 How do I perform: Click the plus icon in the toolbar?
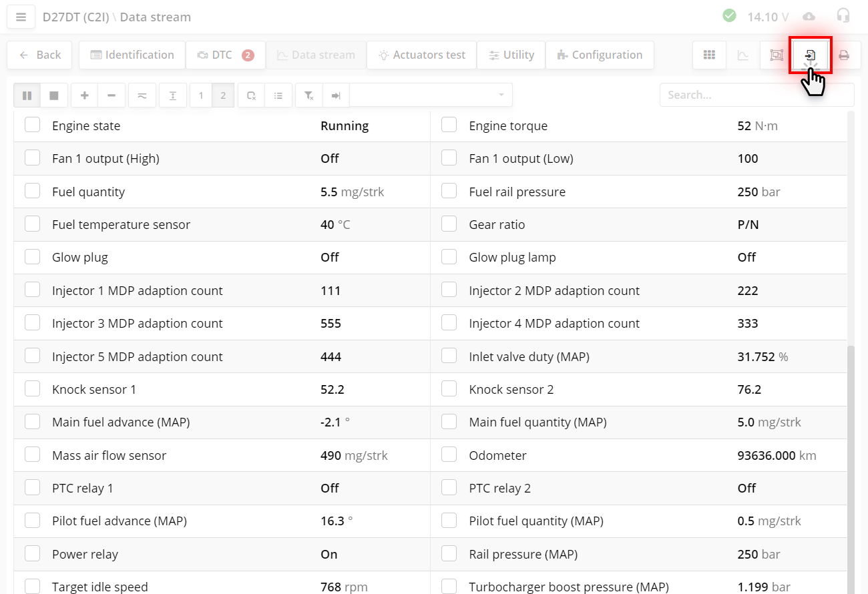85,95
